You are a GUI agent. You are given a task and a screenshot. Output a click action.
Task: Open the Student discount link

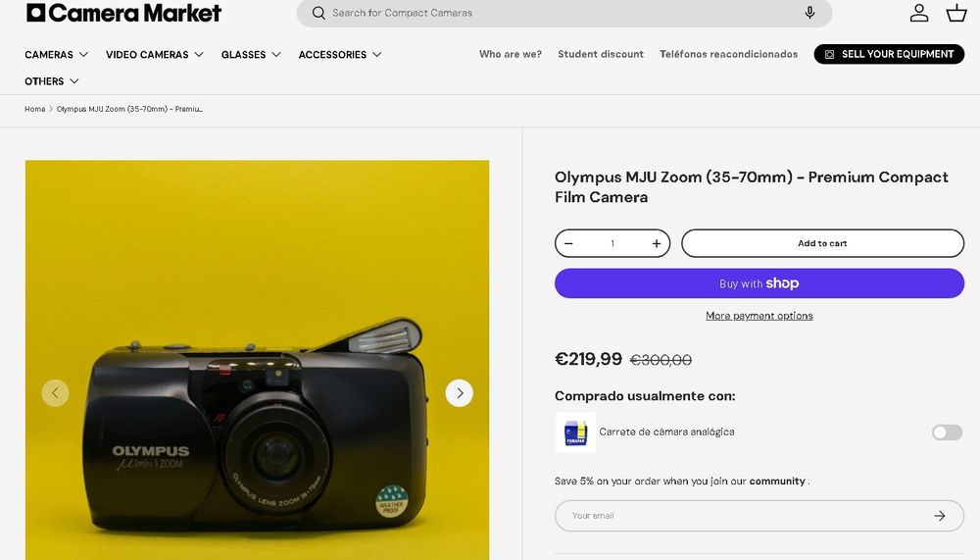point(601,54)
